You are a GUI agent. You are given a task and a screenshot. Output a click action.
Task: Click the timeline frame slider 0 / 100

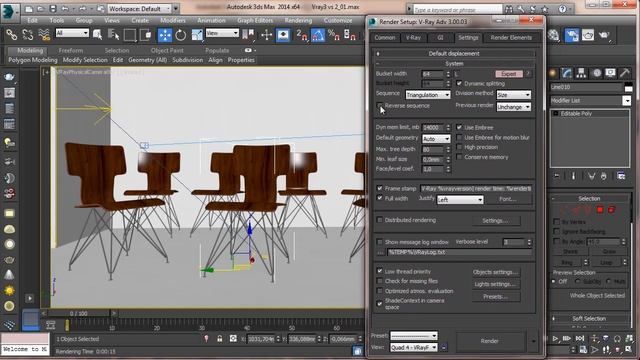(78, 313)
